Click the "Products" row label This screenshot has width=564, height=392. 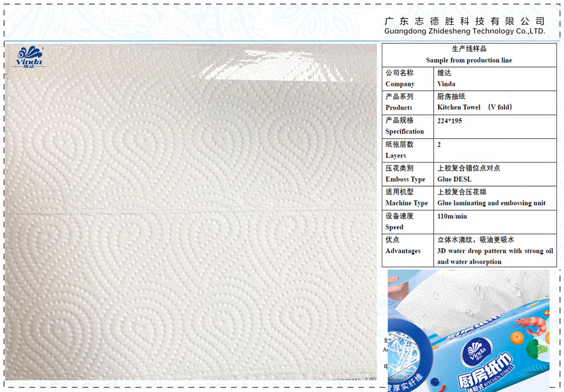399,108
